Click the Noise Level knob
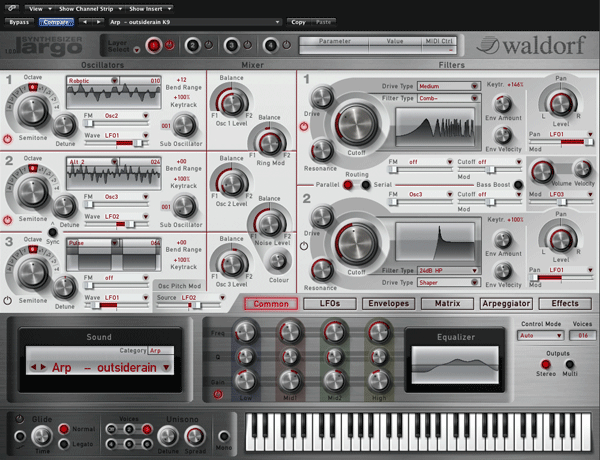 point(270,224)
